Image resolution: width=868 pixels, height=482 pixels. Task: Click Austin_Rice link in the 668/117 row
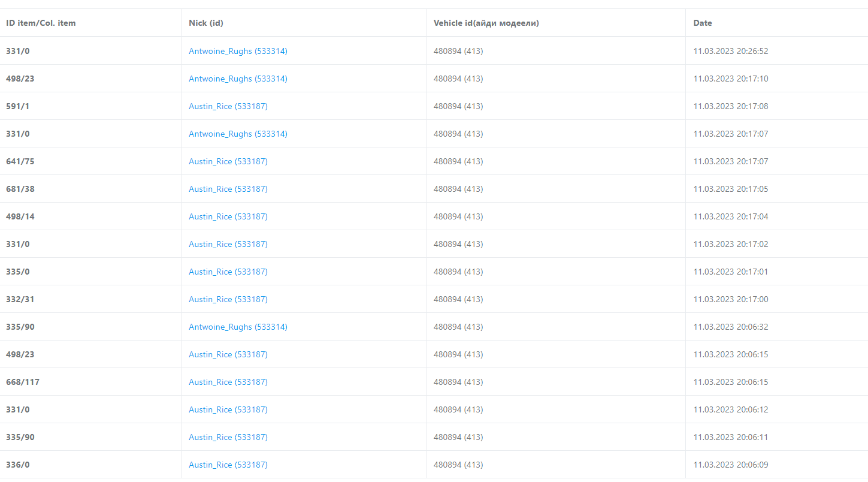tap(228, 382)
